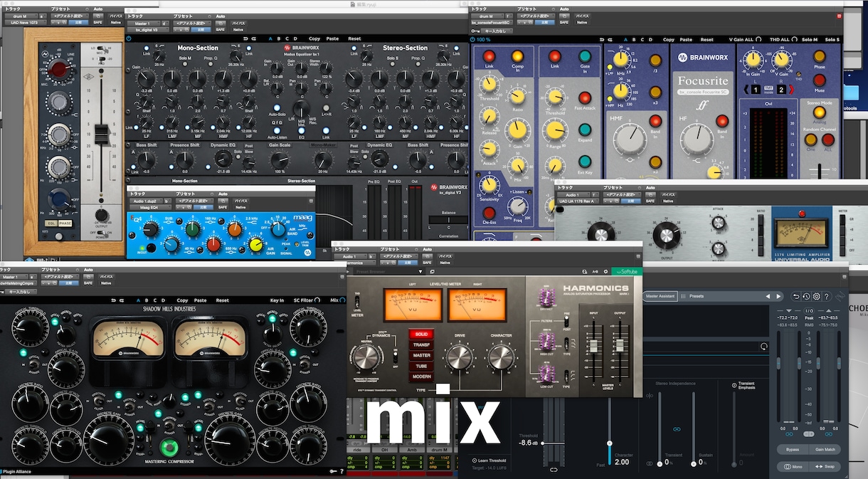Image resolution: width=868 pixels, height=479 pixels.
Task: Select settings slot B in bx_digital V3
Action: (279, 39)
